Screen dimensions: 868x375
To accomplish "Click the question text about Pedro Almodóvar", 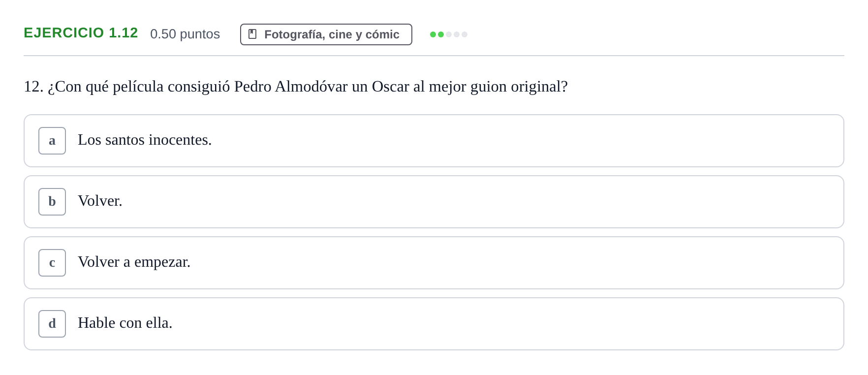I will tap(296, 87).
